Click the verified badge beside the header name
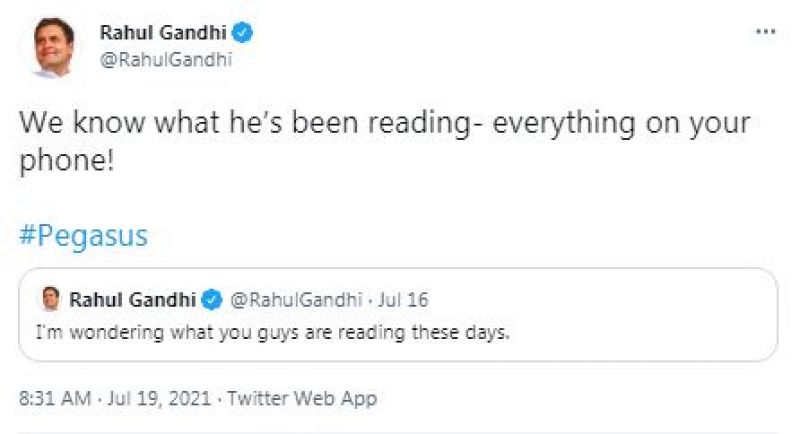The height and width of the screenshot is (434, 800). pos(244,33)
